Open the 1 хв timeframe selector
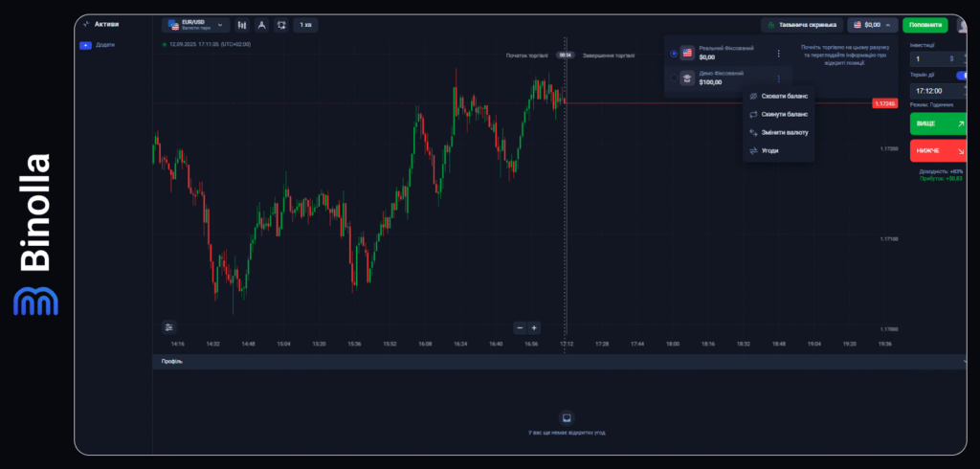 click(305, 25)
